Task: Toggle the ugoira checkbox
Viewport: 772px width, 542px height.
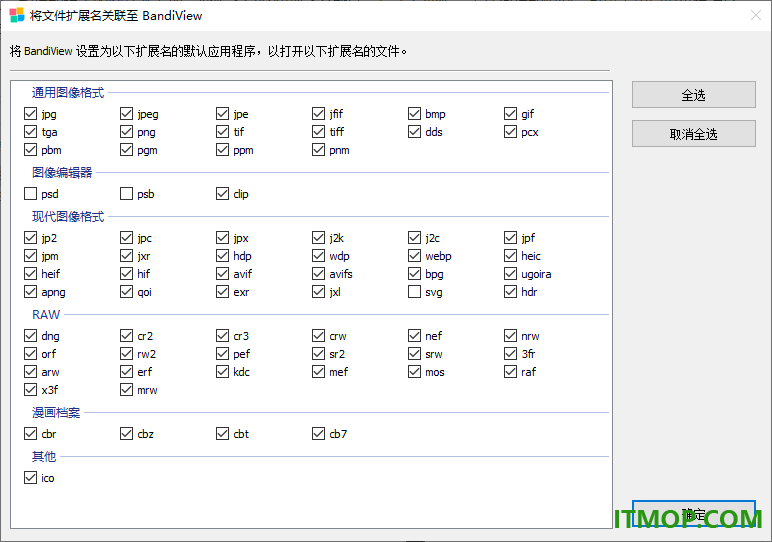Action: (511, 274)
